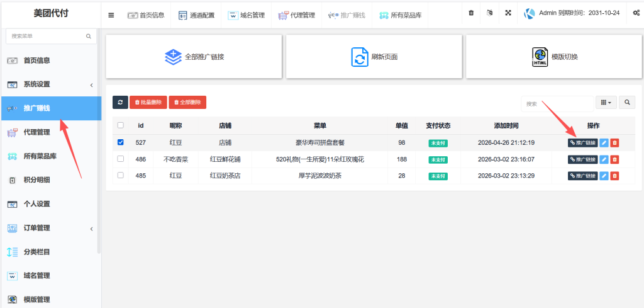Open 域名管理 tab in top navigation
The height and width of the screenshot is (308, 644).
tap(247, 15)
